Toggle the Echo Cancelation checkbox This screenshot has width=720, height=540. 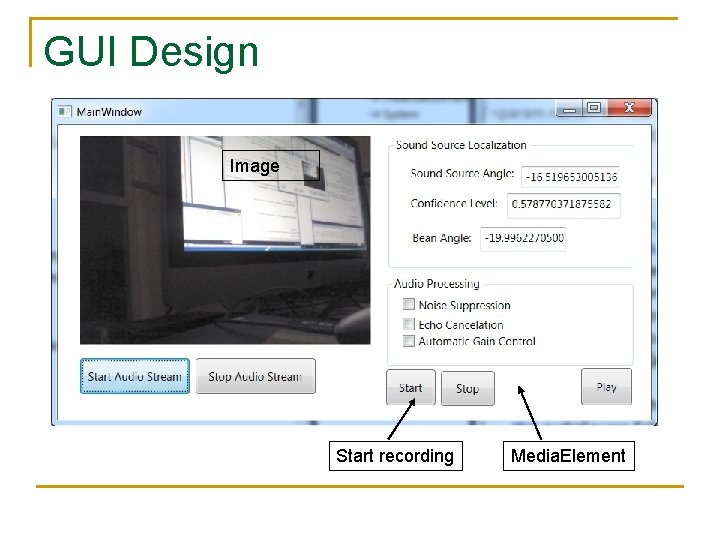click(x=409, y=324)
